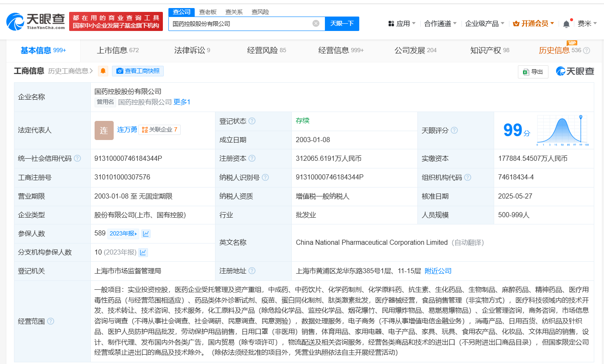Select the 查老板 search tab
The height and width of the screenshot is (364, 604).
pyautogui.click(x=208, y=12)
